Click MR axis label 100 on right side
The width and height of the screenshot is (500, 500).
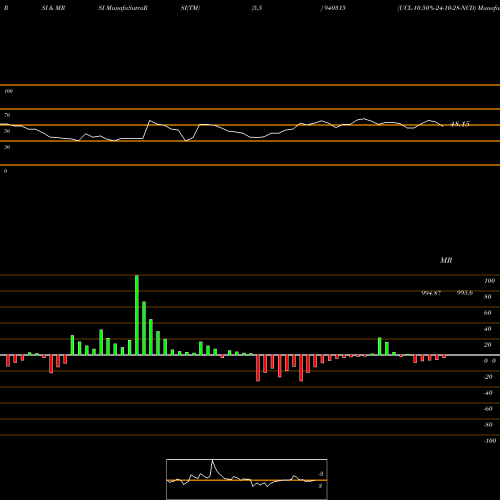[x=489, y=281]
